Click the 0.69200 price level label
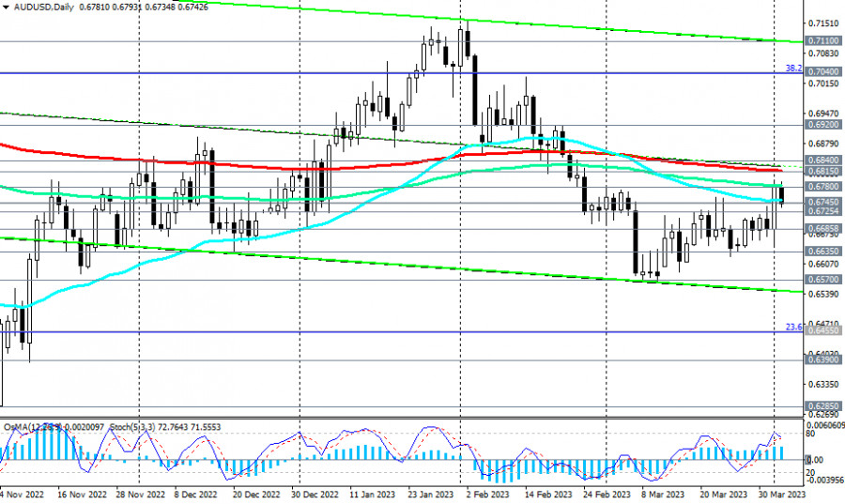The width and height of the screenshot is (845, 504). 822,123
